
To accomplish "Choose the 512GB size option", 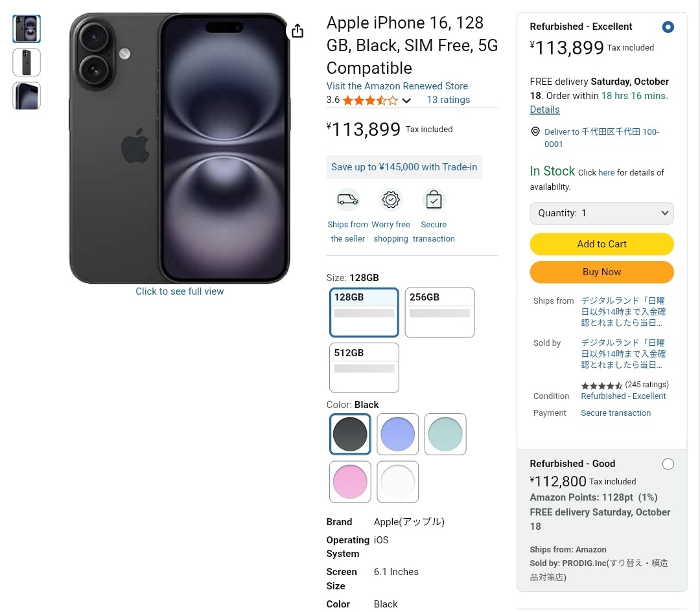I will (364, 367).
